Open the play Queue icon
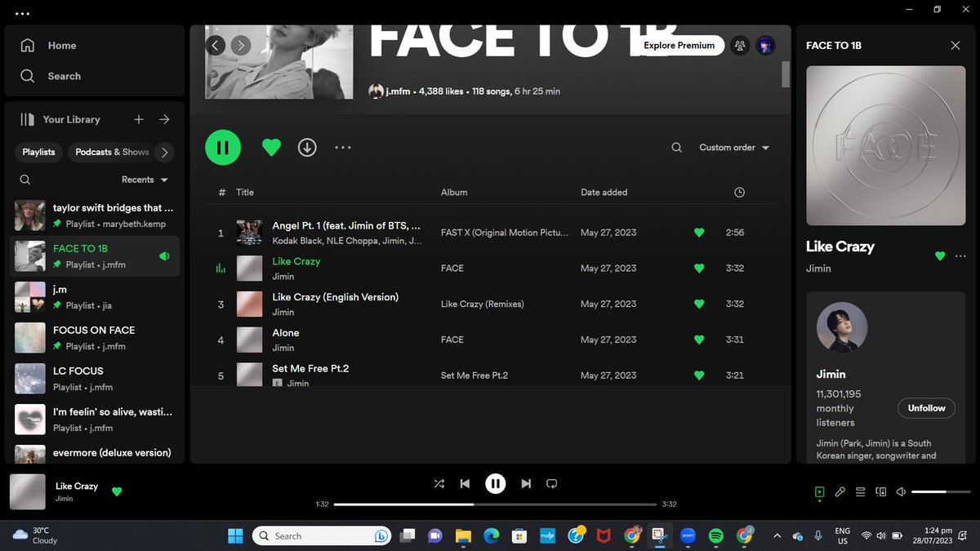The width and height of the screenshot is (980, 551). coord(860,492)
